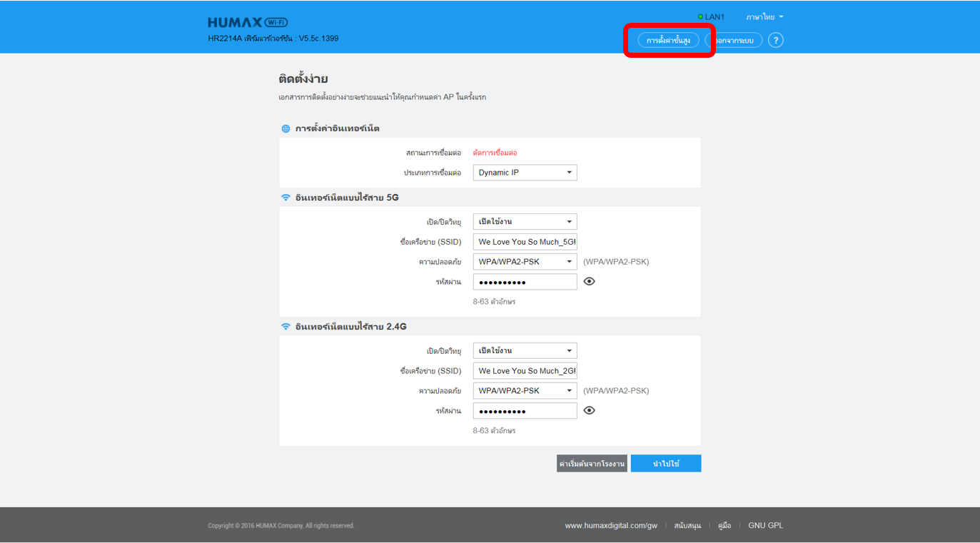Screen dimensions: 980x543
Task: Open the 2.4G security WPA/WPA2-PSK dropdown
Action: point(525,391)
